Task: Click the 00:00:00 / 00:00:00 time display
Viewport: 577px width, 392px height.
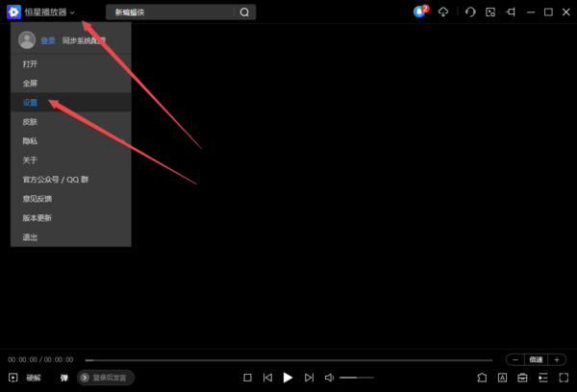Action: (40, 359)
